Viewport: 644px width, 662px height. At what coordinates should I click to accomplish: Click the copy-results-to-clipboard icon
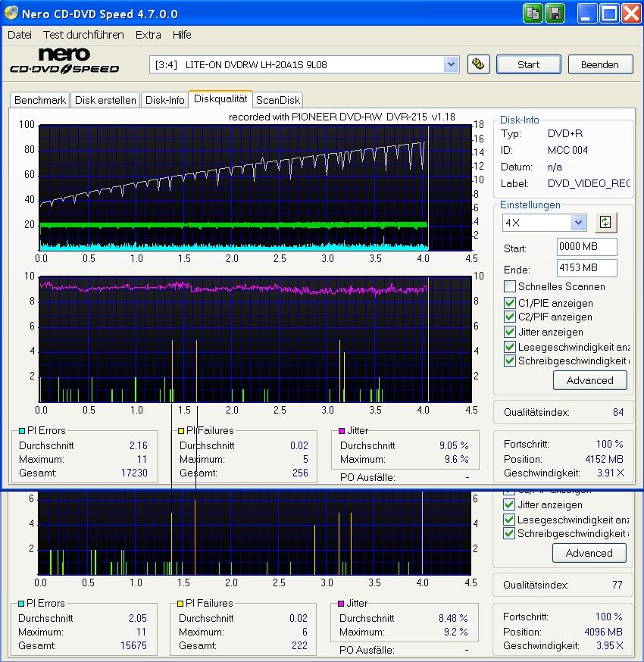(x=533, y=13)
